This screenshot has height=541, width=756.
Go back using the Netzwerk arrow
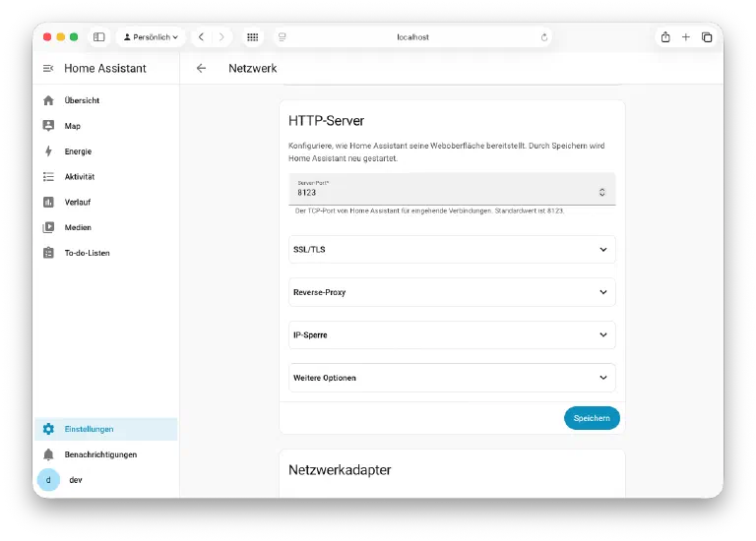[201, 69]
